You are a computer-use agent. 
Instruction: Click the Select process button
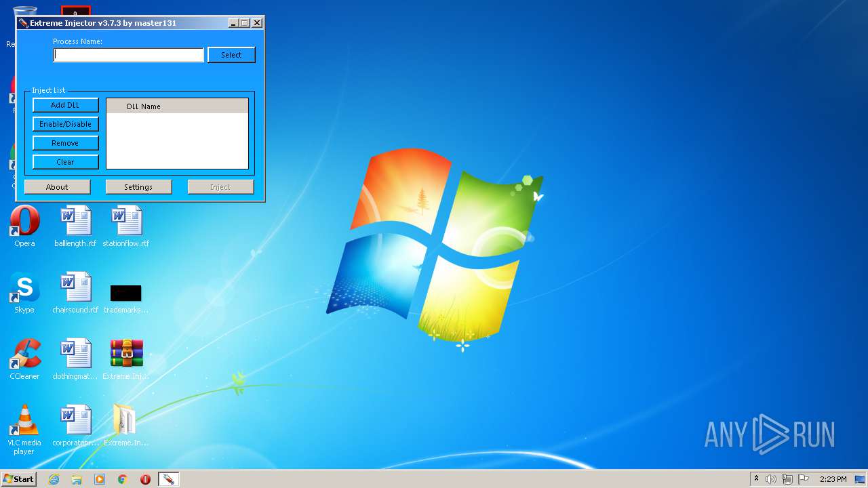tap(231, 55)
